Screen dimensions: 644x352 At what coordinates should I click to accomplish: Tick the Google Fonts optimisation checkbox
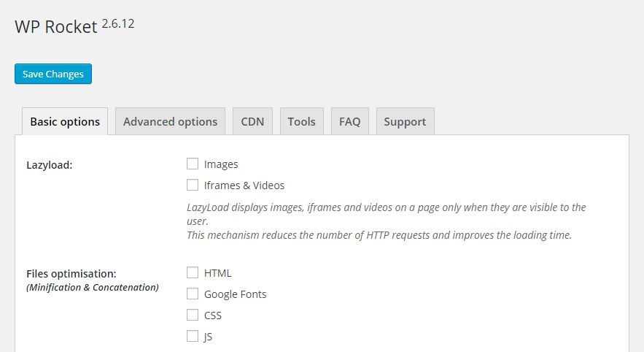(193, 294)
